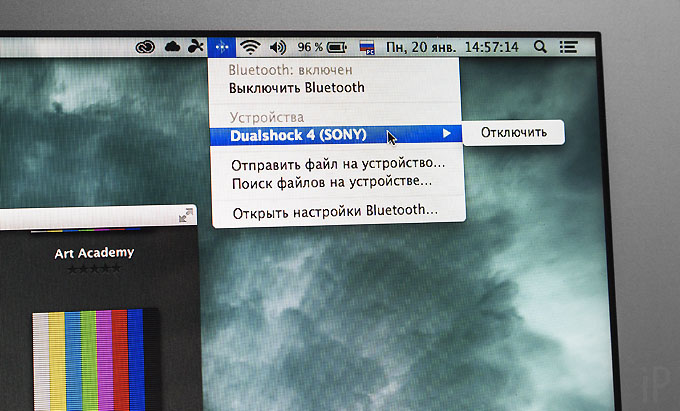This screenshot has width=680, height=411.
Task: Select Dualshock 4 (SONY) device entry
Action: (336, 135)
